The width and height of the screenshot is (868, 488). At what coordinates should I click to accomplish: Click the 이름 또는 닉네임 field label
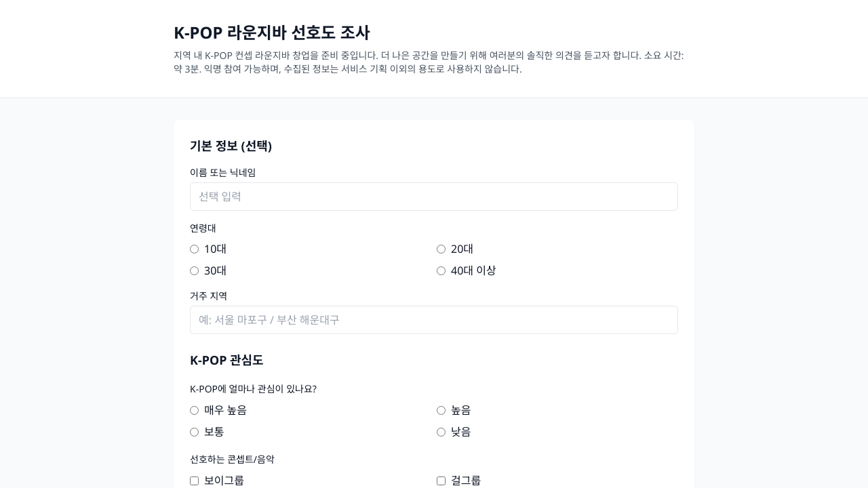223,173
